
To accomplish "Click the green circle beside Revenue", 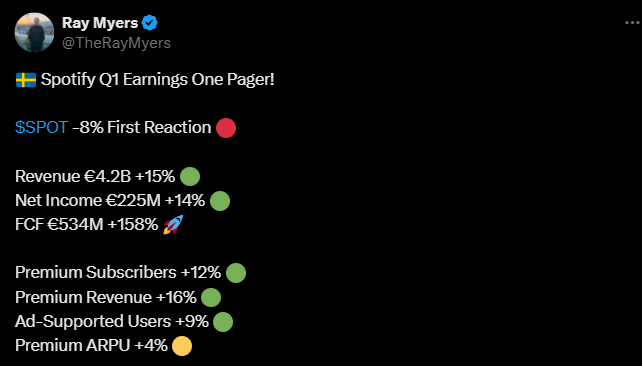I will 190,176.
